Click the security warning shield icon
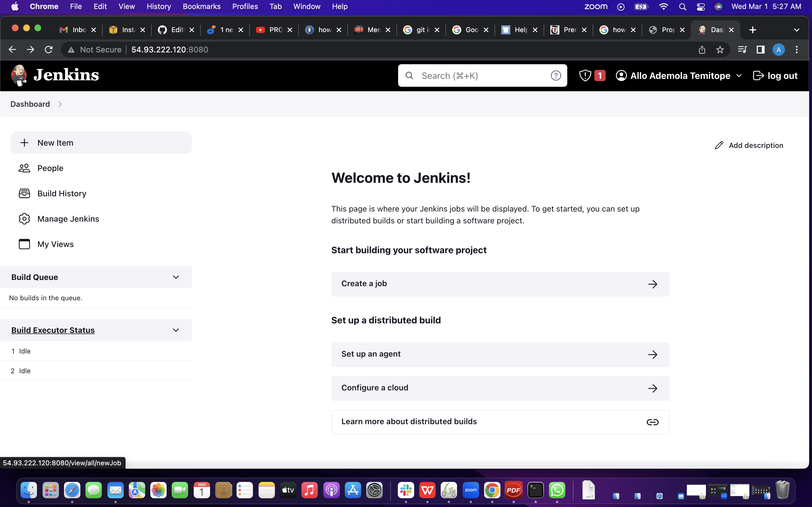This screenshot has width=812, height=507. [x=585, y=75]
